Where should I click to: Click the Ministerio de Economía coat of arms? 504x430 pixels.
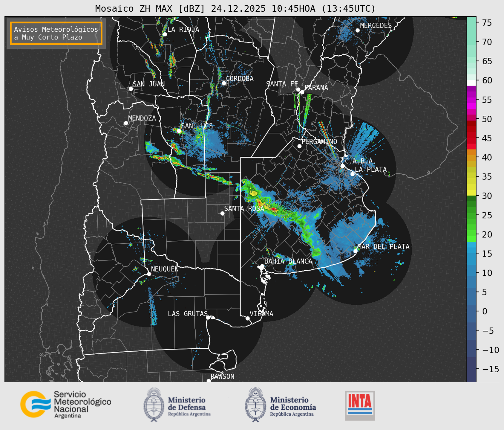(255, 405)
